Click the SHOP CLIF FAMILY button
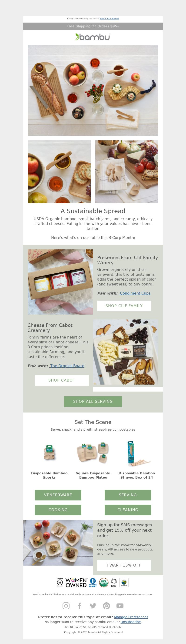 pyautogui.click(x=124, y=306)
